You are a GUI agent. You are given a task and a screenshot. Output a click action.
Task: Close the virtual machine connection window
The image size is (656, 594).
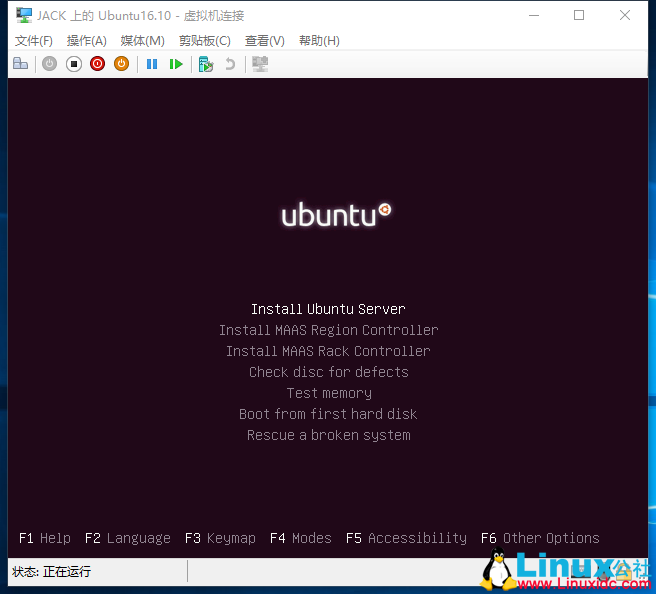point(625,15)
